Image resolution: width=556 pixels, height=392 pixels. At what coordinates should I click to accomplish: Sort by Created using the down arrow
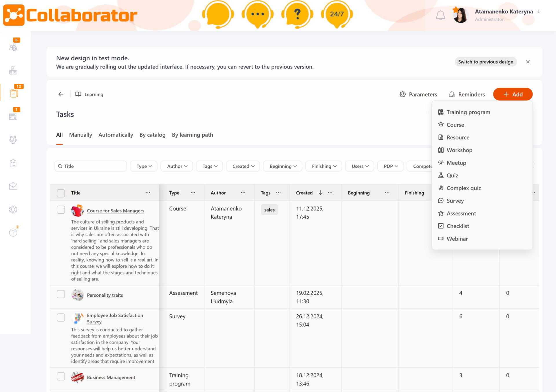click(x=321, y=193)
